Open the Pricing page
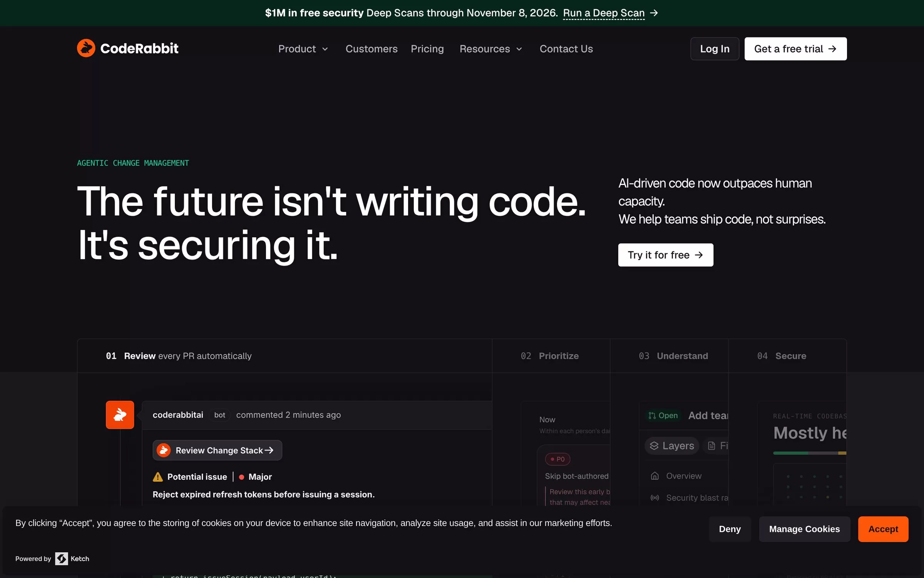Image resolution: width=924 pixels, height=578 pixels. point(427,49)
